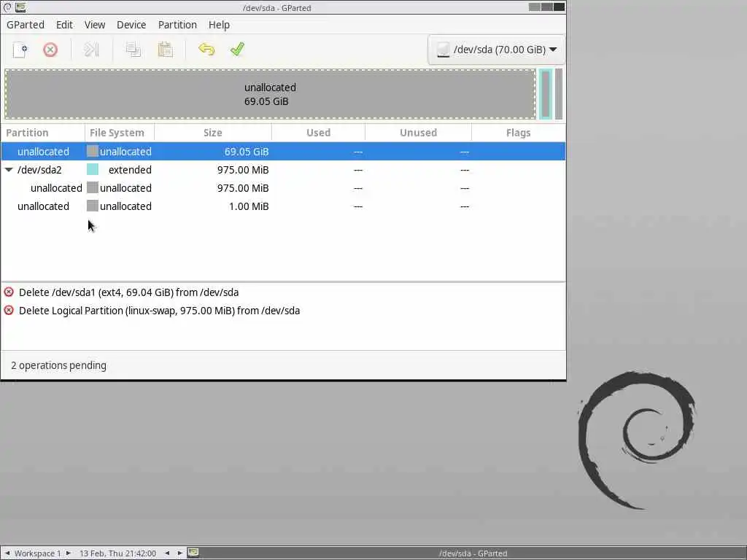The width and height of the screenshot is (747, 560).
Task: Sort by the Used column header
Action: [318, 133]
